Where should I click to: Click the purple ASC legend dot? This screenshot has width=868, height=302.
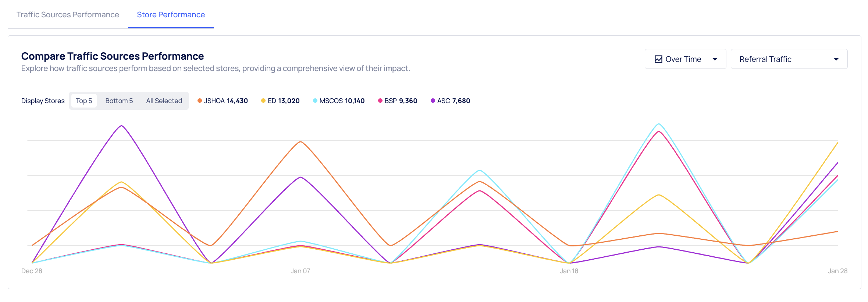pyautogui.click(x=433, y=101)
